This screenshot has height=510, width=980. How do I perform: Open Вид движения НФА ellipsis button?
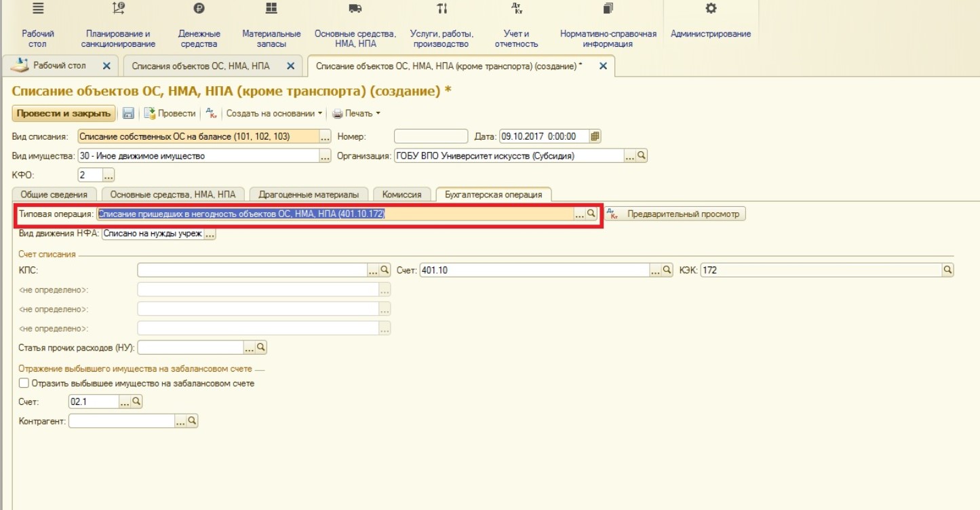tap(210, 234)
